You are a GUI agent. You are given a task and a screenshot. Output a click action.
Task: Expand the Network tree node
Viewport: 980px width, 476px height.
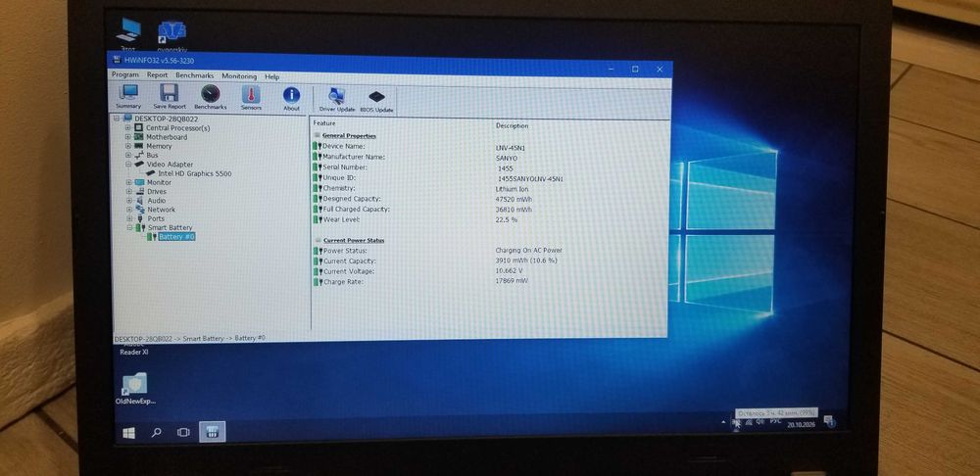coord(127,210)
